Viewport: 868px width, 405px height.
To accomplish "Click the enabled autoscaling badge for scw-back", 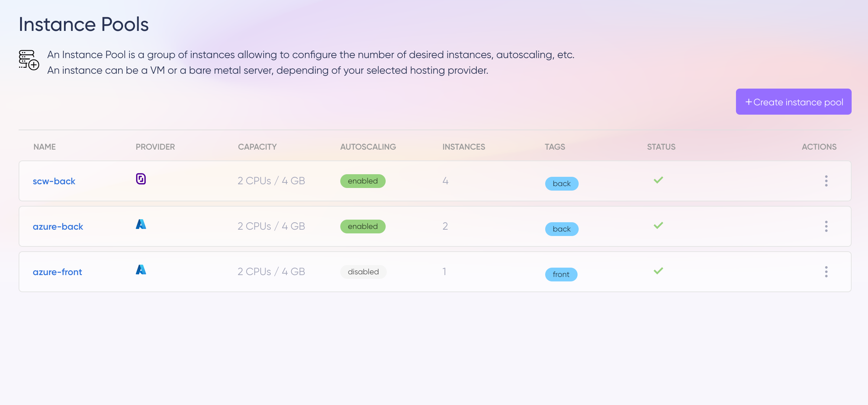I will pyautogui.click(x=363, y=181).
